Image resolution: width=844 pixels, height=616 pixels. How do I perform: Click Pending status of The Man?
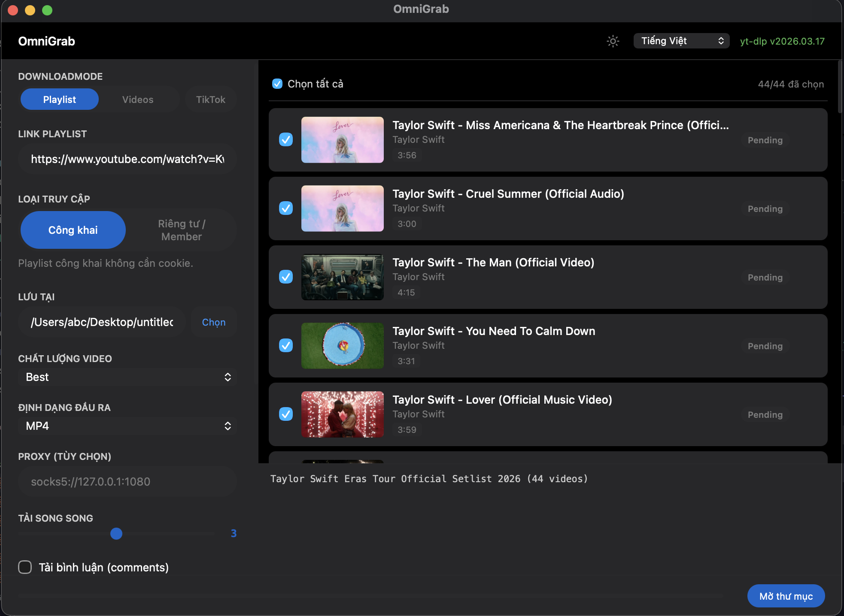[x=765, y=278]
